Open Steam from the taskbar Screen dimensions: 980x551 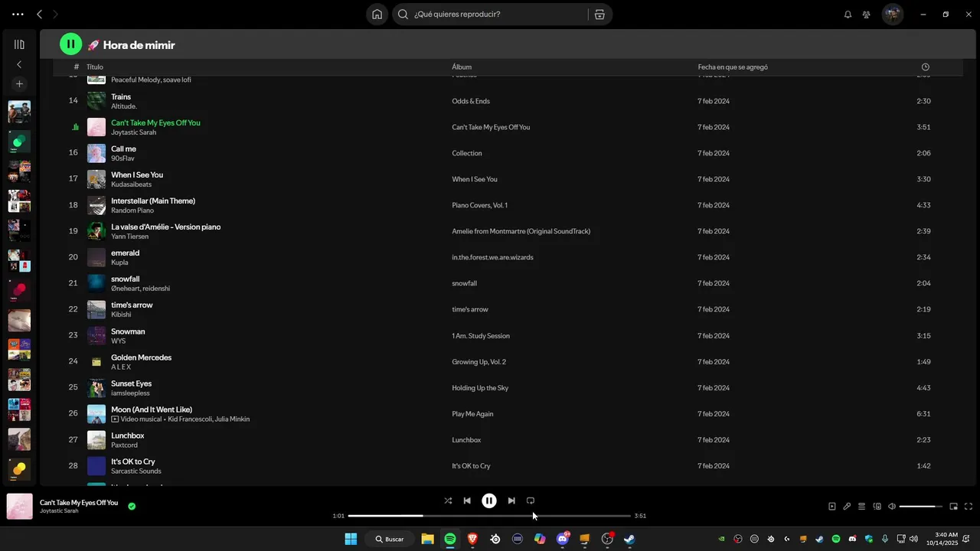(629, 539)
